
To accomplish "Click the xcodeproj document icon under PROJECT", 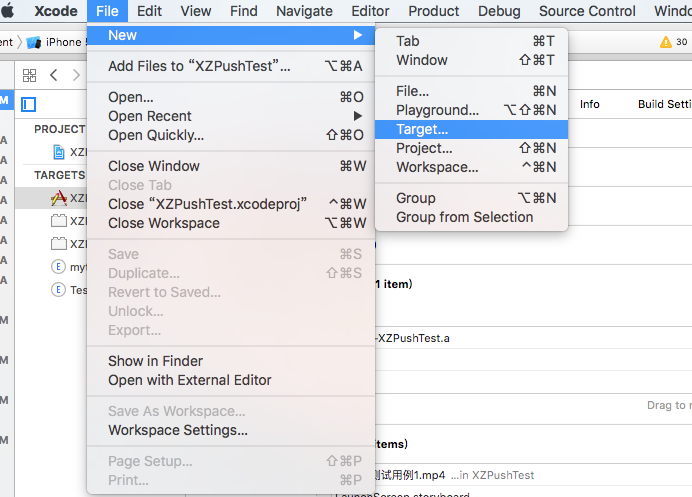I will [x=60, y=152].
